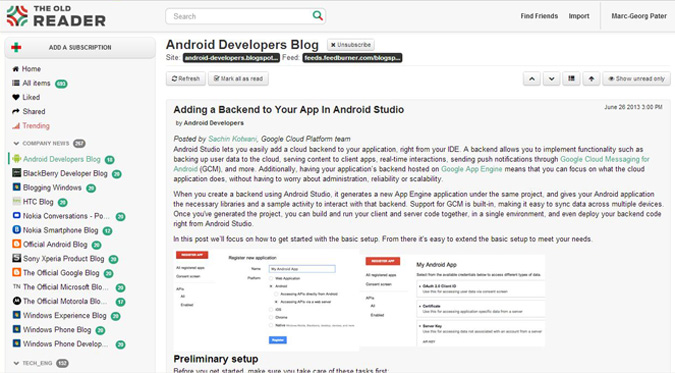Open feeds.feedburner.com feed link
The height and width of the screenshot is (373, 675).
(352, 58)
